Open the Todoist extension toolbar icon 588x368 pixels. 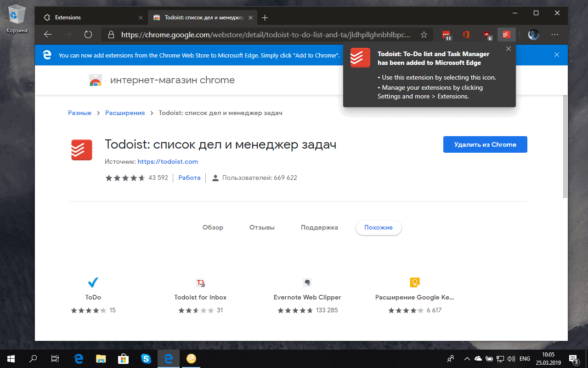[x=506, y=34]
